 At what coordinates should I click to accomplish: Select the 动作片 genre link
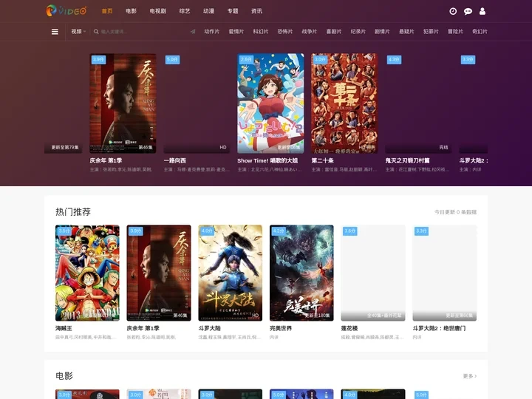pos(212,32)
